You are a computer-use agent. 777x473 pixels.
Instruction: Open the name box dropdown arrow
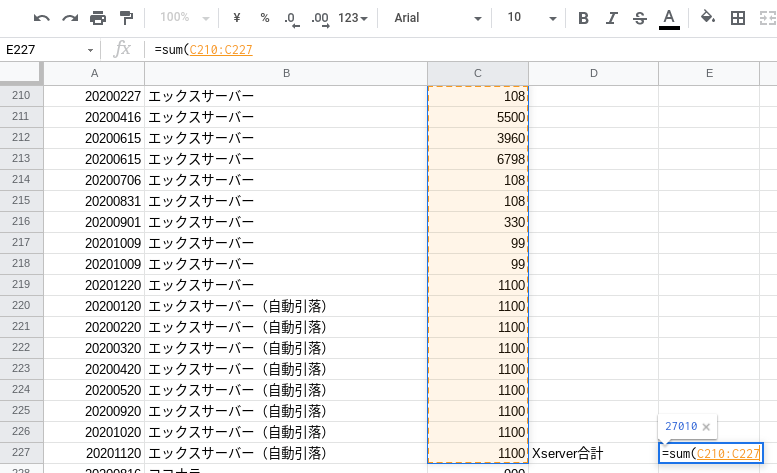pos(90,50)
